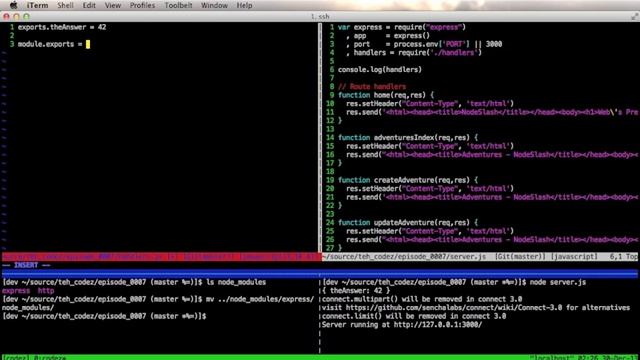Click the 'connect.multipart() will be removed' warning

[x=422, y=299]
